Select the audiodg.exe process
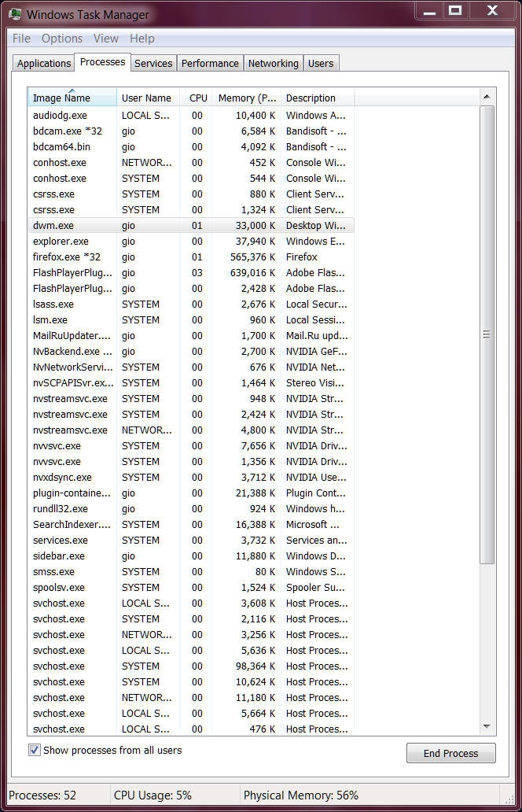 click(191, 116)
